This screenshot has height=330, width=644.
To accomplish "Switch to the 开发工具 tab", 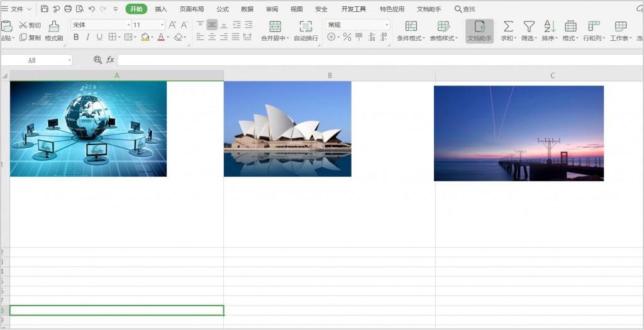I will [x=353, y=9].
